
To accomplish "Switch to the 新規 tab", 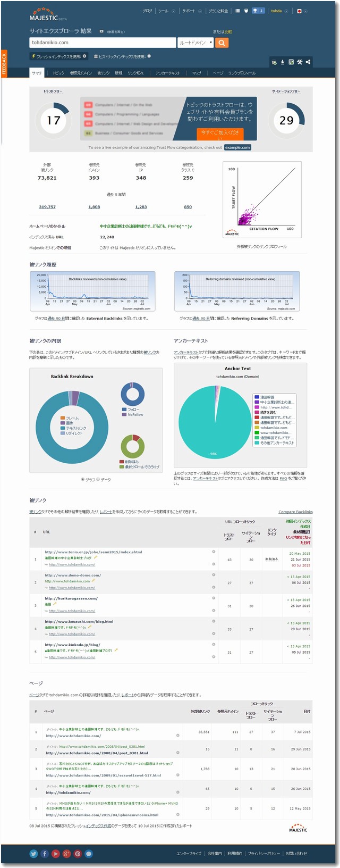I will (118, 73).
